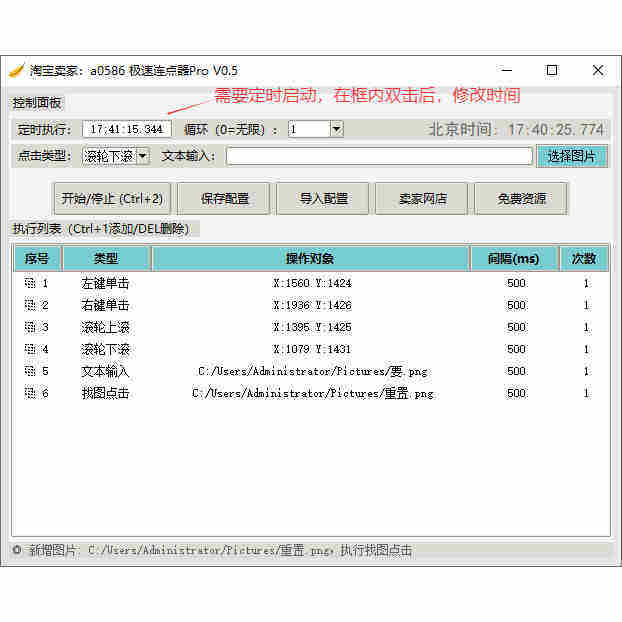Click the 执行列表 list label
This screenshot has height=622, width=622.
[101, 229]
